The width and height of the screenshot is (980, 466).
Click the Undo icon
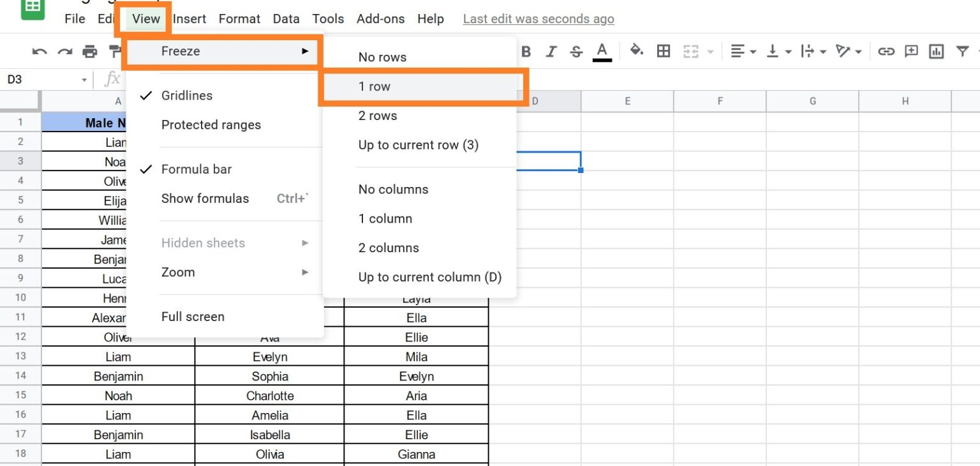pyautogui.click(x=39, y=51)
